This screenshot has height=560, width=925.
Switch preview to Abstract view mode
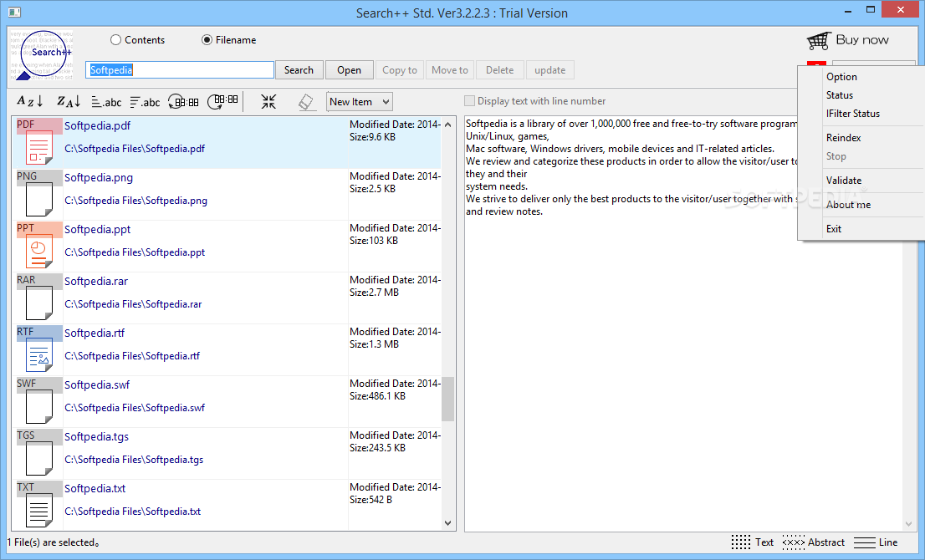814,542
